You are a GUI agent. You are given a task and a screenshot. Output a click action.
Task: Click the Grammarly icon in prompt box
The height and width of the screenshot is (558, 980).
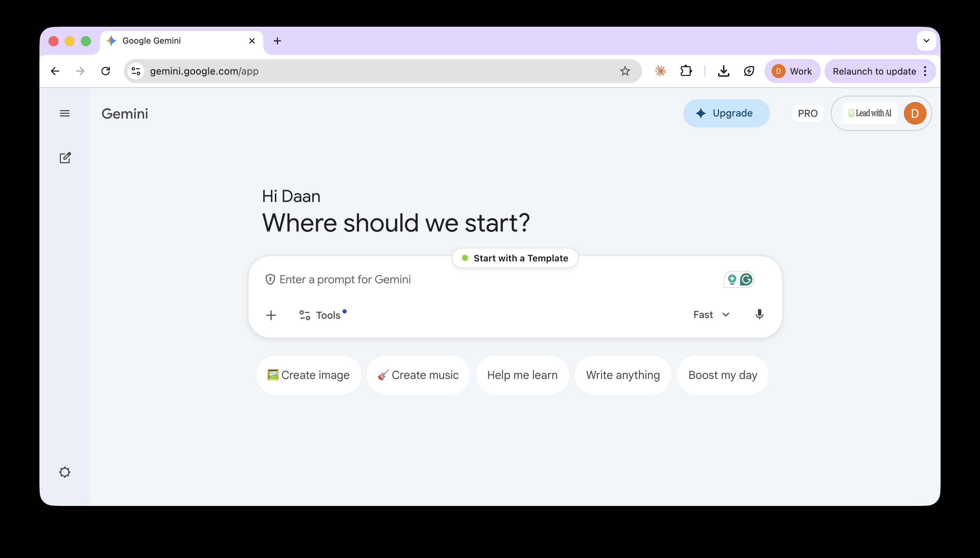click(746, 279)
